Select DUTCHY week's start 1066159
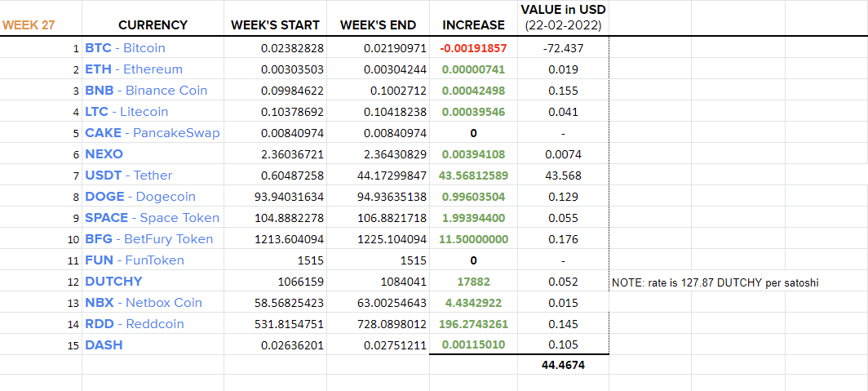 275,282
